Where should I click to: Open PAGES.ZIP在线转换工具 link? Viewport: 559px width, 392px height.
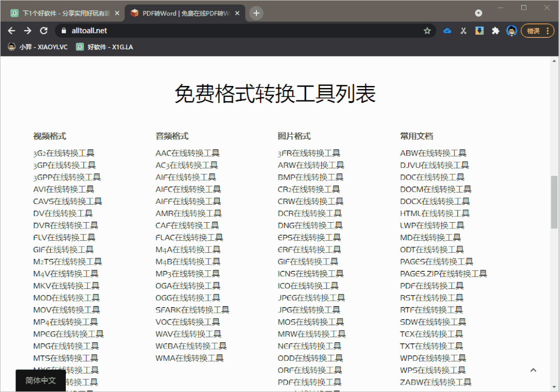point(443,273)
